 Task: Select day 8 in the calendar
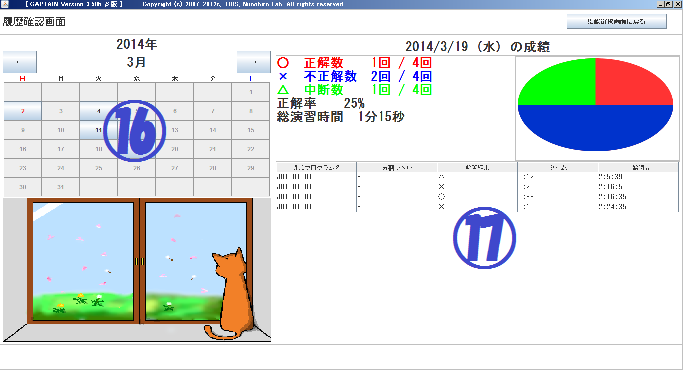point(251,111)
